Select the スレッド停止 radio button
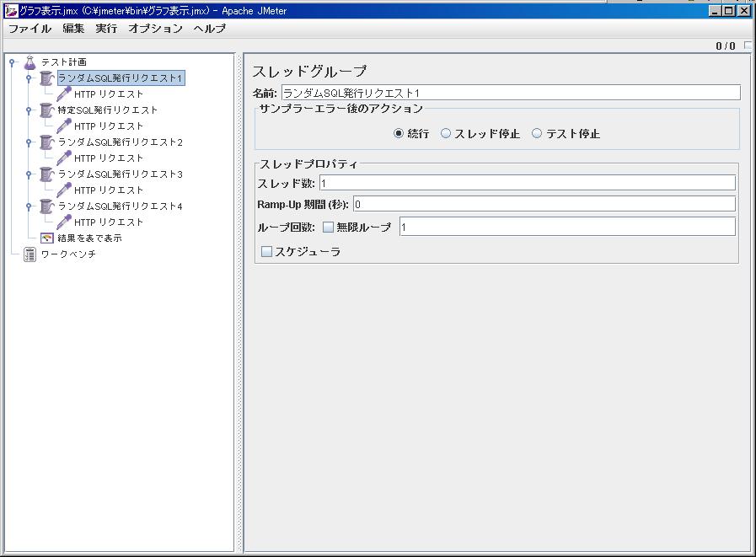756x557 pixels. pos(446,134)
